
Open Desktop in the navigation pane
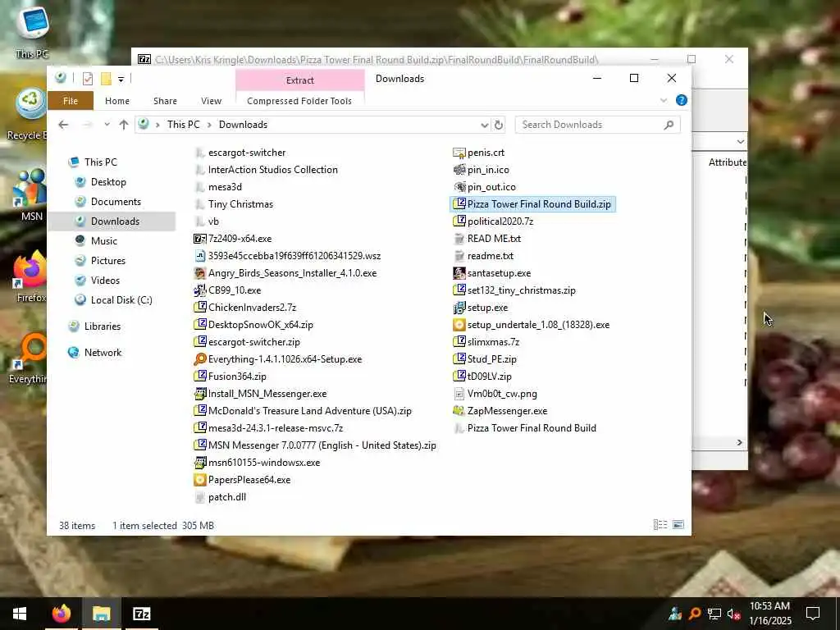coord(109,182)
